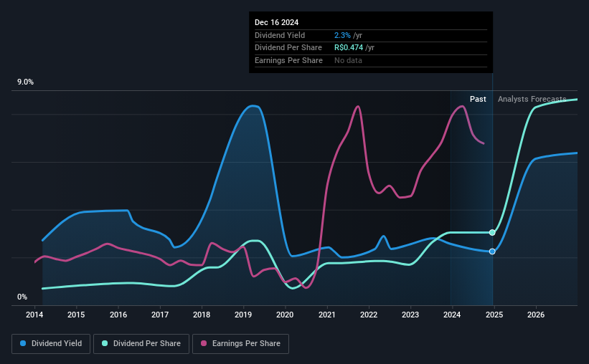589x364 pixels.
Task: Click the 'Dec 16 2024' tooltip date
Action: [x=276, y=22]
